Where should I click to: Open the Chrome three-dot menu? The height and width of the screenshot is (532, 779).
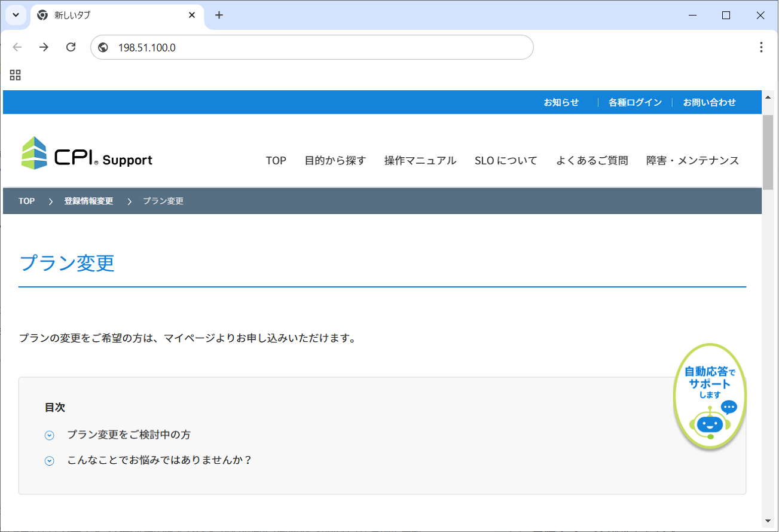click(760, 47)
